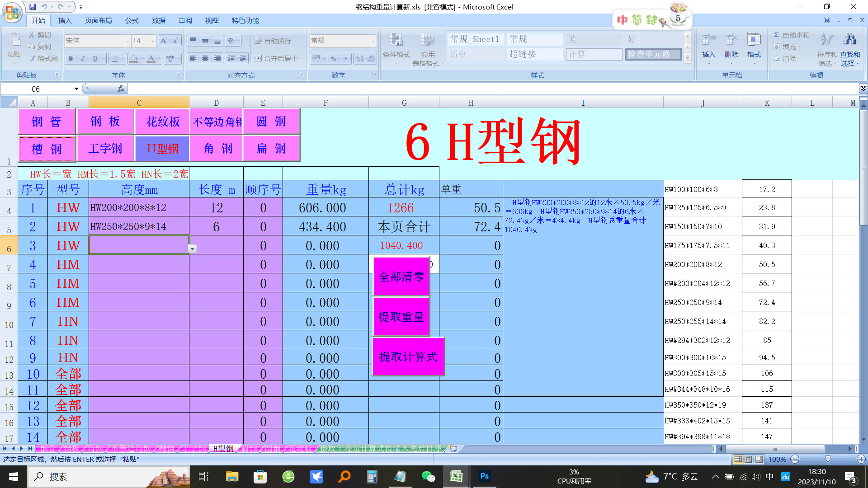
Task: Click the Format as Table (套用表格格式) icon
Action: 427,40
